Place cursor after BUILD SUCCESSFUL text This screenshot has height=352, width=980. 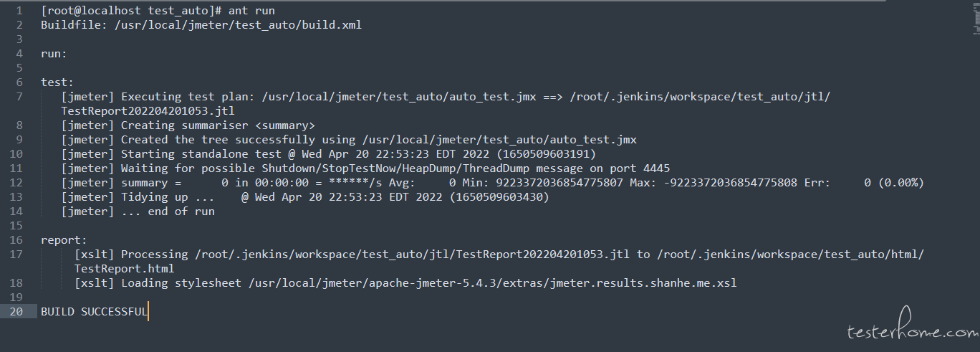[148, 312]
